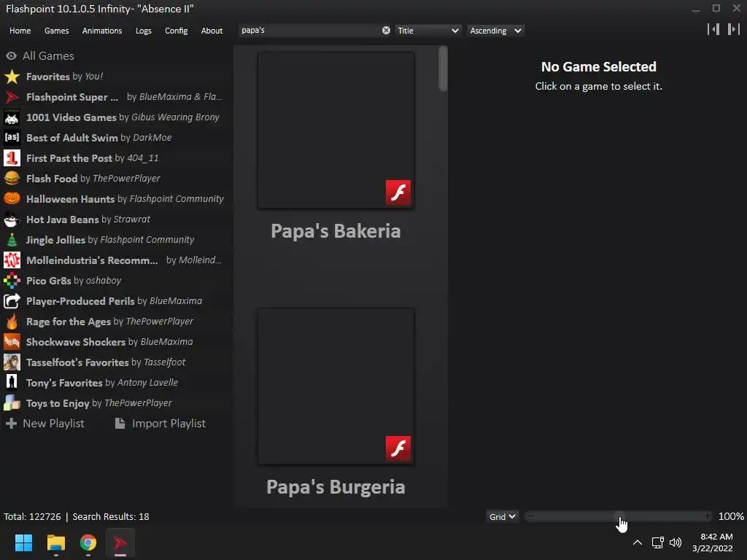747x560 pixels.
Task: Select the Papa's Bakeria title text
Action: 336,231
